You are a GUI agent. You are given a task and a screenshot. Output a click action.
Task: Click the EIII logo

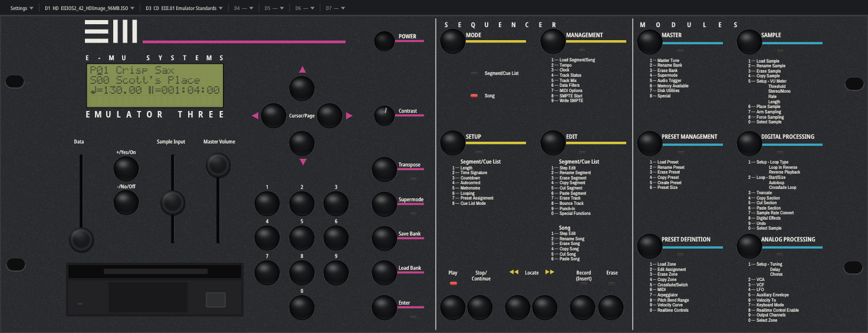point(111,31)
